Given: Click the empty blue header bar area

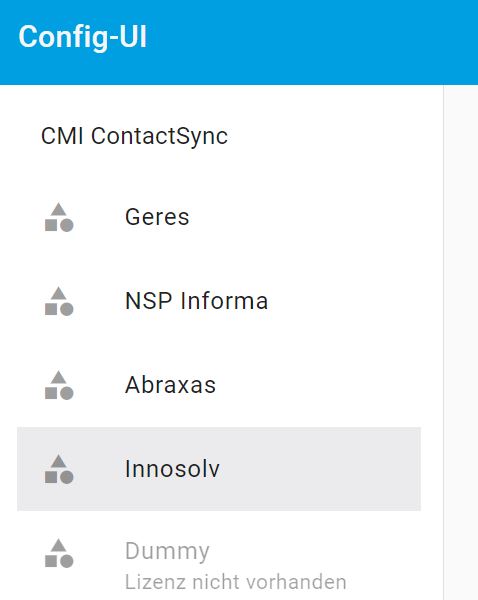Looking at the screenshot, I should coord(310,42).
